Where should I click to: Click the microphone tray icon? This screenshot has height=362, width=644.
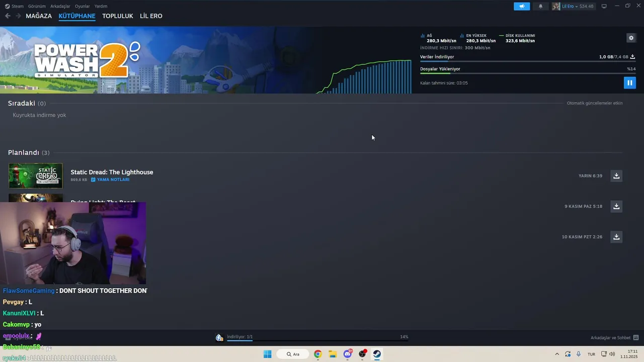[x=579, y=354]
